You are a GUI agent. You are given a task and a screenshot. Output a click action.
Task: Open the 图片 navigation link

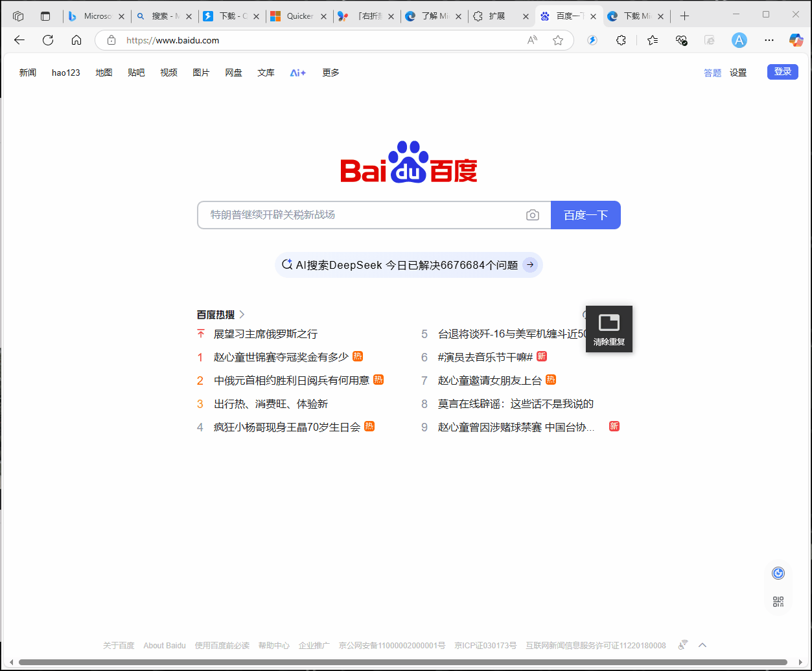tap(201, 73)
